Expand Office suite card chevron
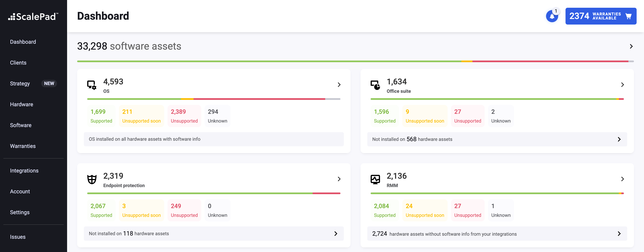Image resolution: width=644 pixels, height=252 pixels. click(622, 85)
